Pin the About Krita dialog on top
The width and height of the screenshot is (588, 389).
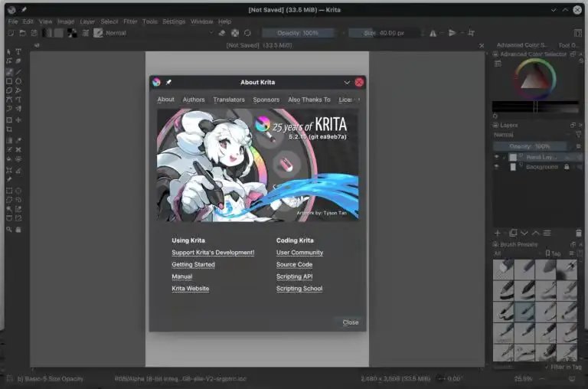168,82
